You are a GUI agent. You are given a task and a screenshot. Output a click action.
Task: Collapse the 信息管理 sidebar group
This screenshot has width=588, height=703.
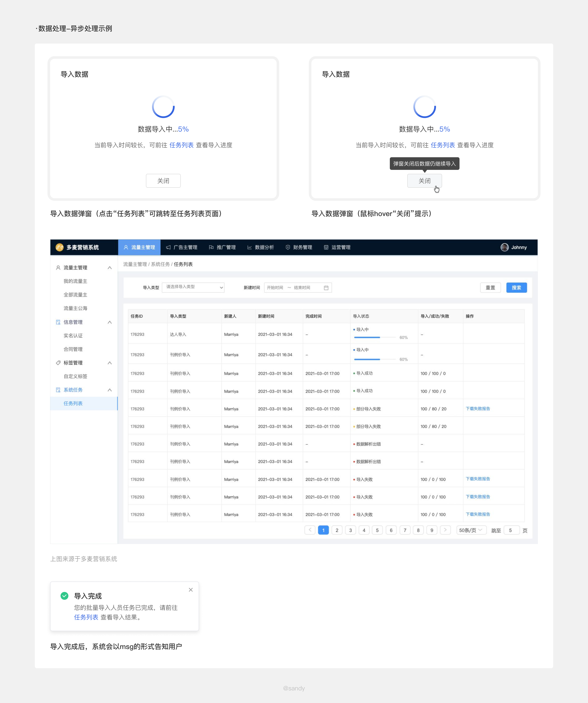(x=110, y=322)
